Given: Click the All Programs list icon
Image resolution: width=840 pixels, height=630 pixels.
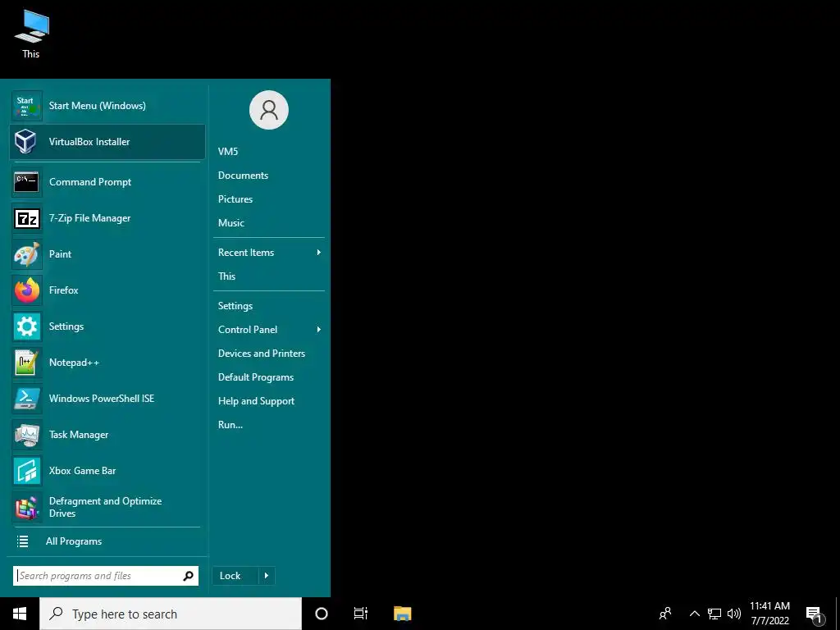Looking at the screenshot, I should pos(22,541).
